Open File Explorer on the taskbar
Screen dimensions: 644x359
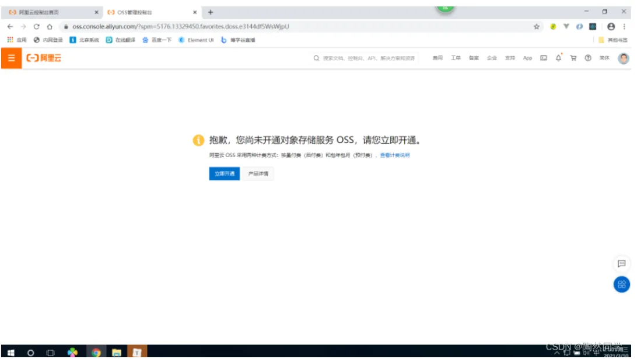(x=117, y=353)
